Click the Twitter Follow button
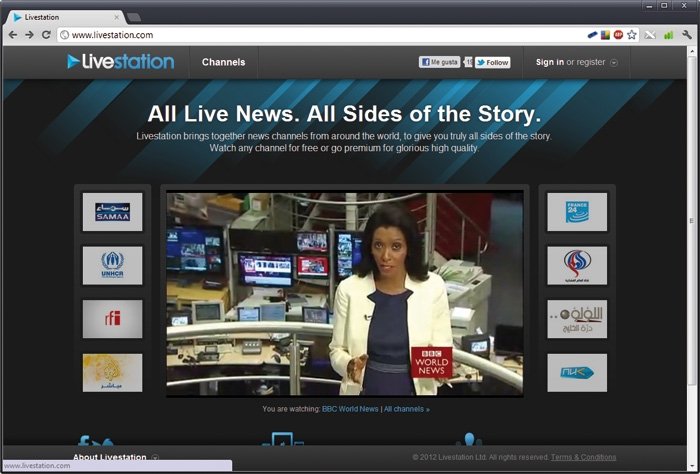700x474 pixels. [492, 62]
